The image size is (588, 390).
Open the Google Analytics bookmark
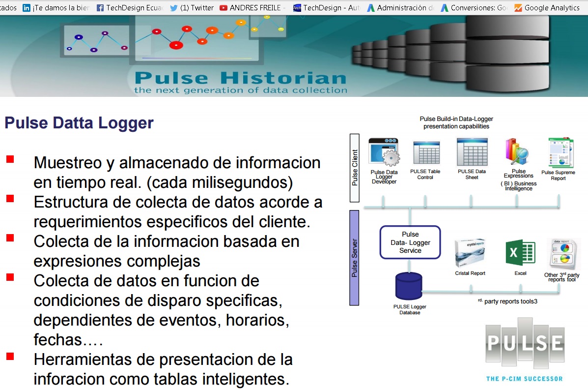(x=547, y=7)
